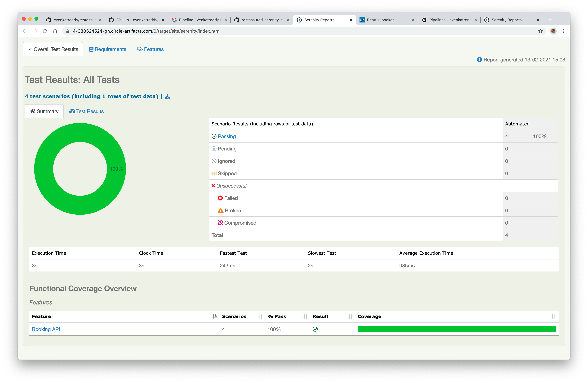Switch to the Test Results sub-tab
588x383 pixels.
coord(86,111)
